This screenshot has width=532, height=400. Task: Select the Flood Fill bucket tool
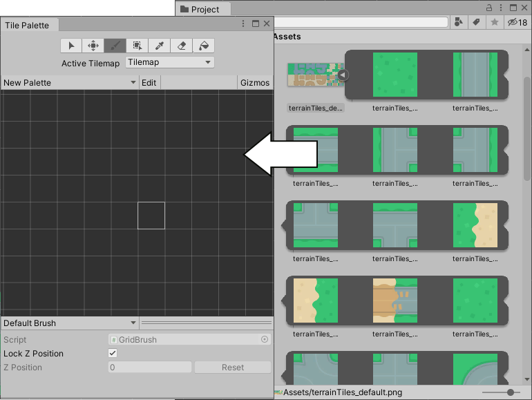203,46
